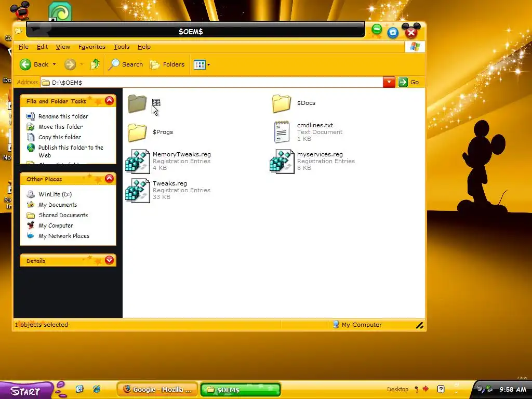This screenshot has width=532, height=399.
Task: Toggle the Folders pane
Action: coord(167,64)
